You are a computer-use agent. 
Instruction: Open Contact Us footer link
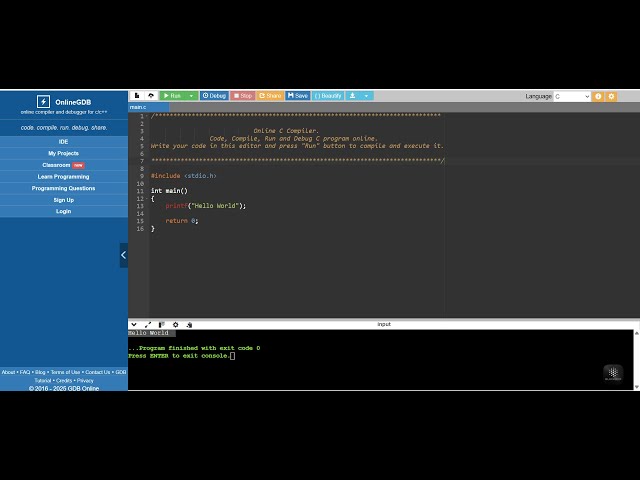[98, 372]
